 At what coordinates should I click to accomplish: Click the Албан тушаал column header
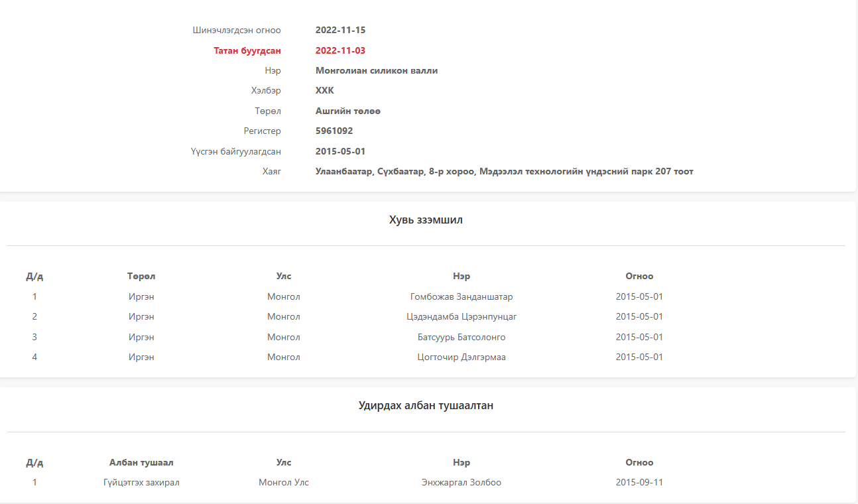141,462
